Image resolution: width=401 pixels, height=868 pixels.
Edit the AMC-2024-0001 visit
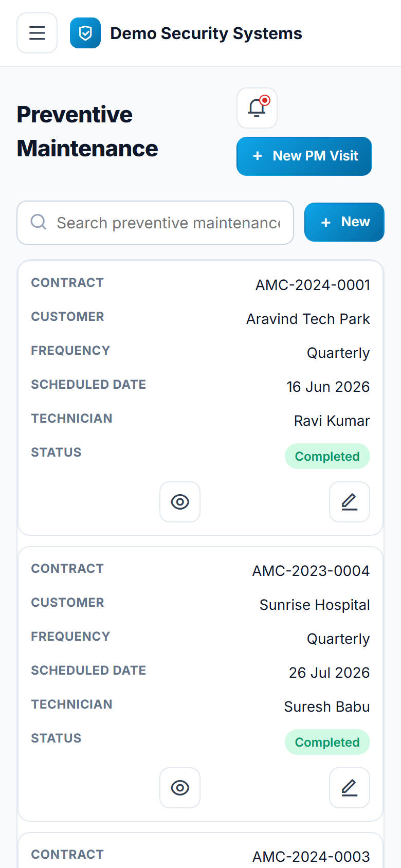coord(350,502)
